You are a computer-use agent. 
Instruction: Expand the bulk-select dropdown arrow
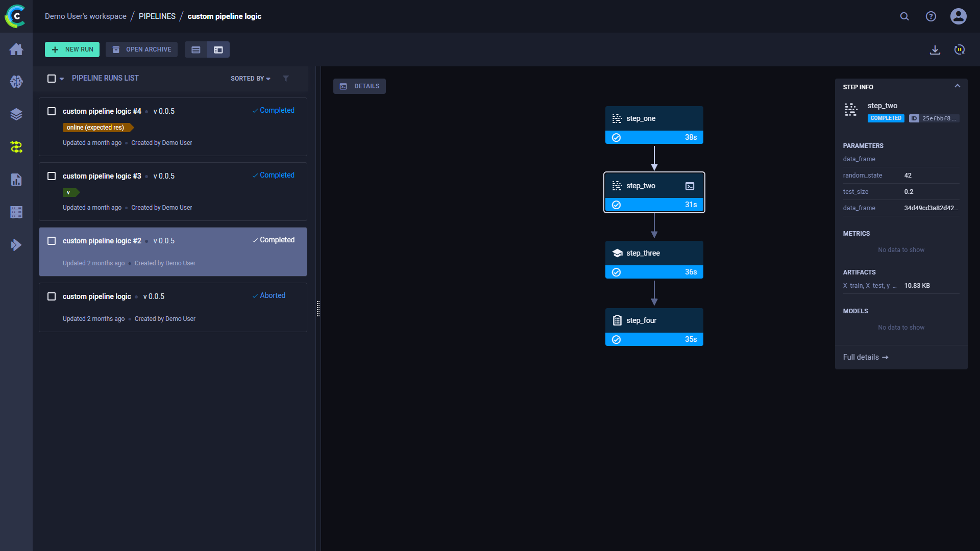pos(62,79)
